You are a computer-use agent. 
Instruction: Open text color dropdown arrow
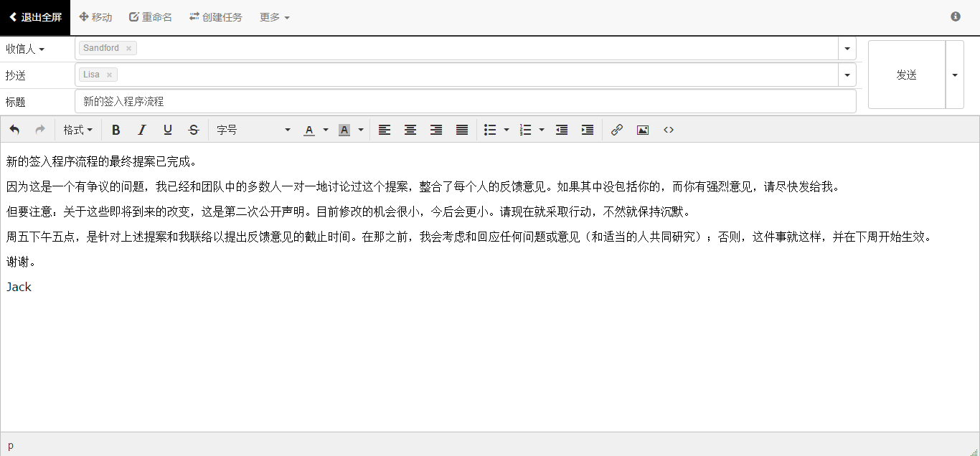click(326, 130)
